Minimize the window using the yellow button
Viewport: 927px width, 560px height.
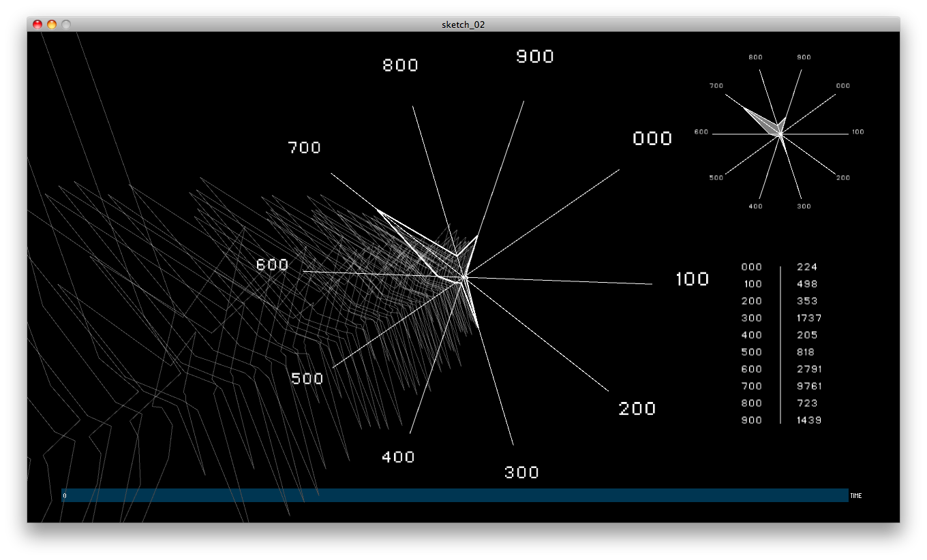[x=52, y=25]
